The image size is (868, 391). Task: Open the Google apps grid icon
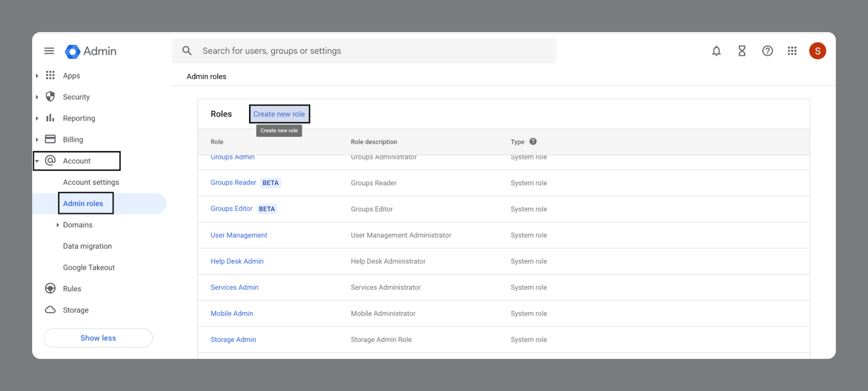pos(792,51)
